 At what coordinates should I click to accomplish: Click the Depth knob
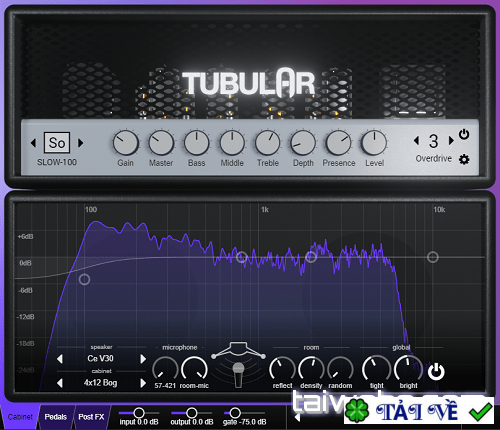[303, 143]
